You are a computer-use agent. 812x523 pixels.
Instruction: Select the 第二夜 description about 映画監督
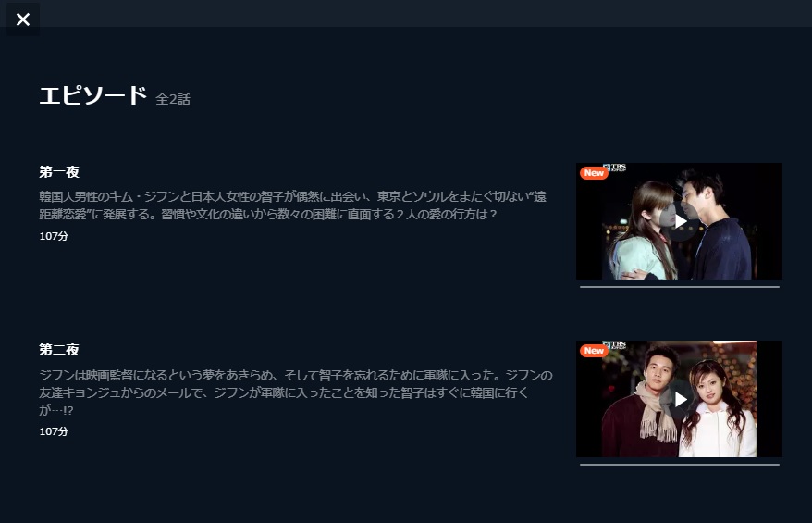coord(296,392)
